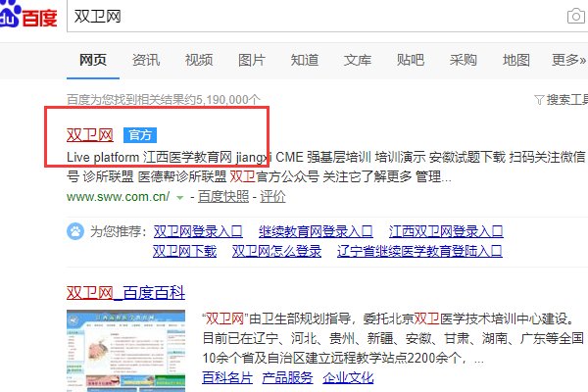Open suggestion 江西双卫网登录入口
The width and height of the screenshot is (588, 392).
[x=446, y=231]
